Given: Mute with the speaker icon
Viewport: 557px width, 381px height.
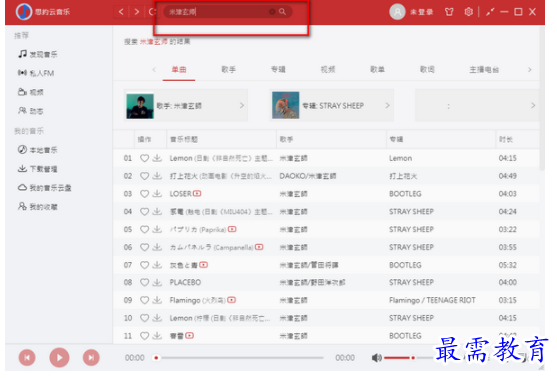Looking at the screenshot, I should (377, 358).
